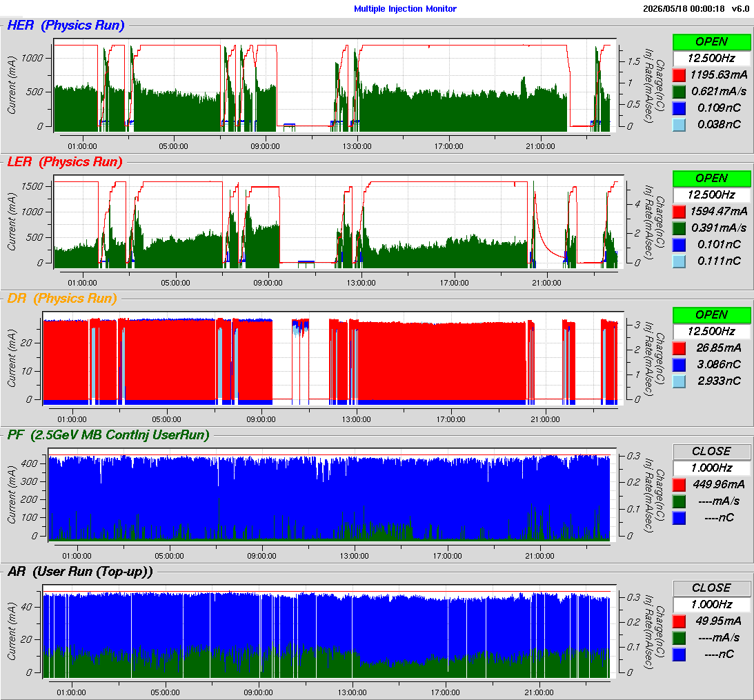
Task: Click the Multiple Injection Monitor title
Action: (405, 9)
